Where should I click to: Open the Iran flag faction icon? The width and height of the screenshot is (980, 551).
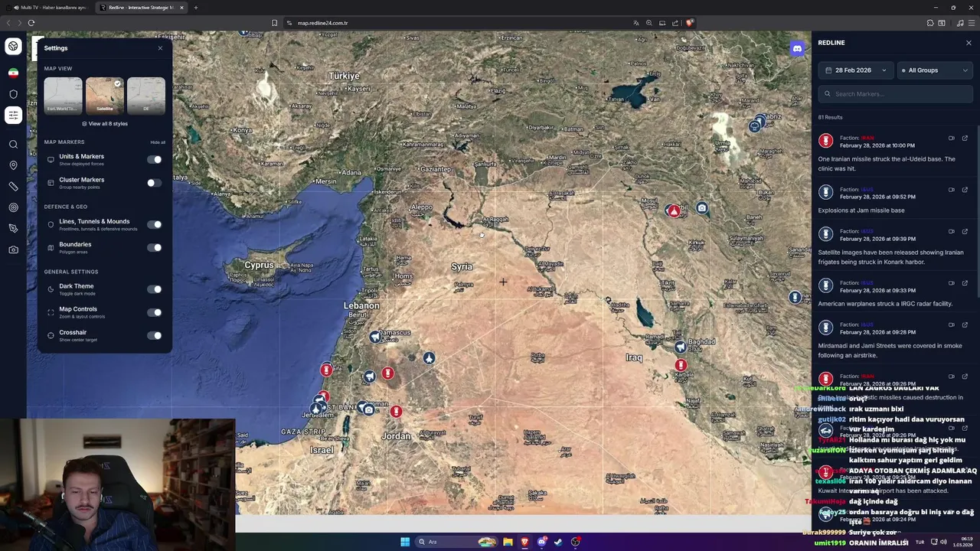click(x=13, y=73)
